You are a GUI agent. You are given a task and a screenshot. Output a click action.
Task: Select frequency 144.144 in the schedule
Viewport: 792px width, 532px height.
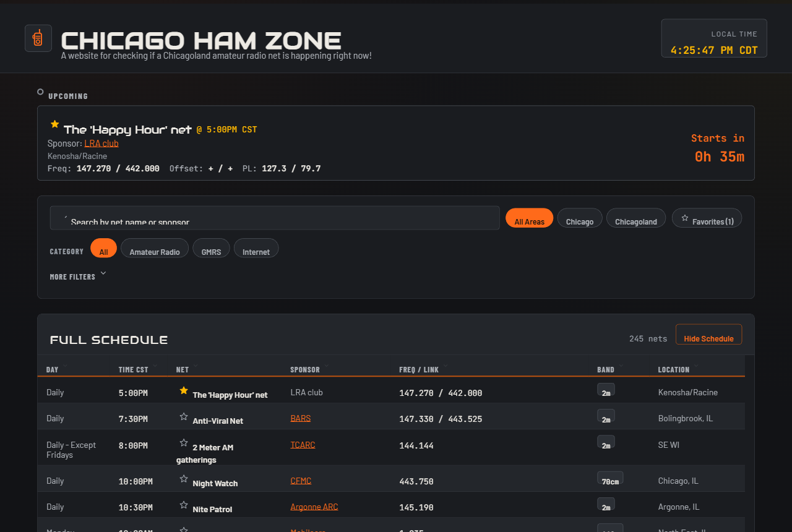coord(416,445)
